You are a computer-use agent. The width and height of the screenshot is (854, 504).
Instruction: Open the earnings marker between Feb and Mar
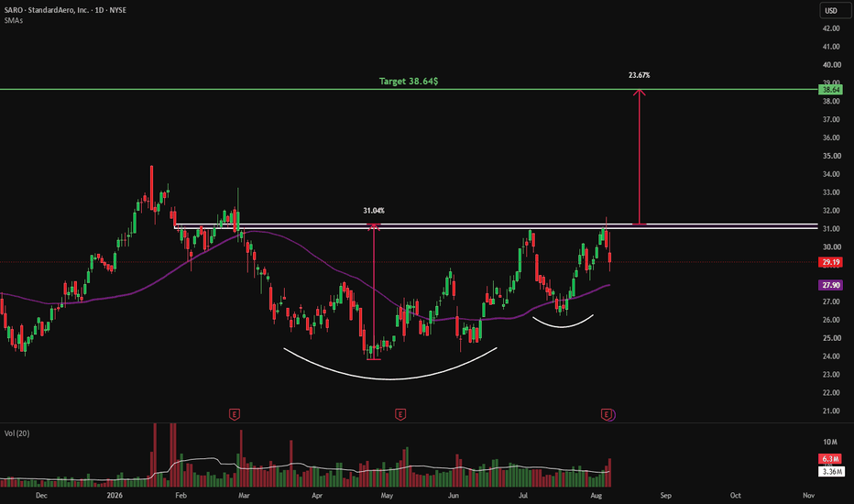pos(235,414)
